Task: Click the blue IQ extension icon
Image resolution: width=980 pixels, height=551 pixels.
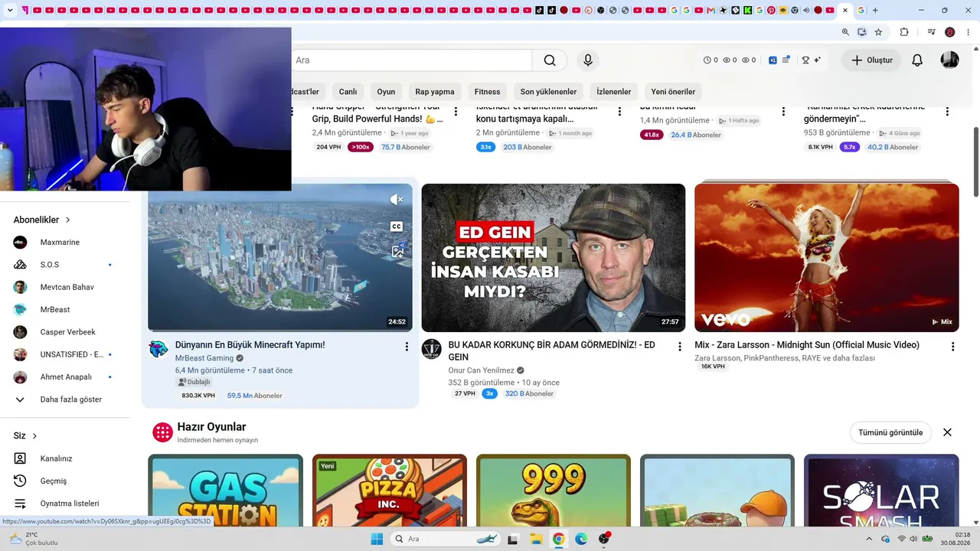Action: click(773, 60)
